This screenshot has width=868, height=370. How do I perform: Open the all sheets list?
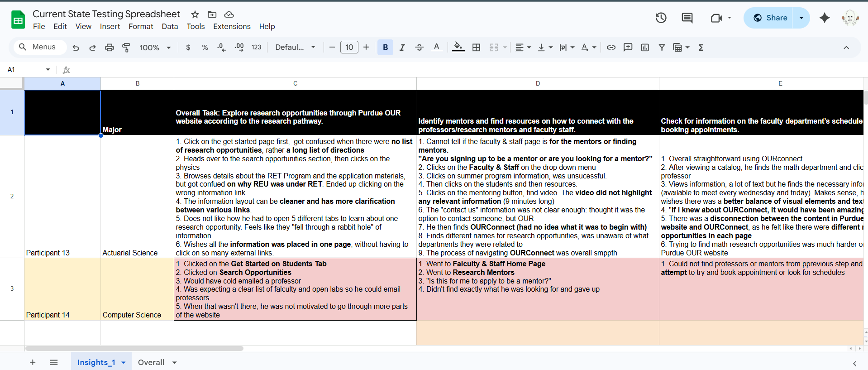click(x=54, y=362)
